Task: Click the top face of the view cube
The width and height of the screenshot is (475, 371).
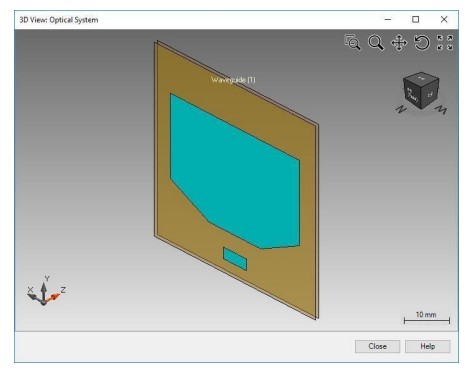Action: pos(421,78)
